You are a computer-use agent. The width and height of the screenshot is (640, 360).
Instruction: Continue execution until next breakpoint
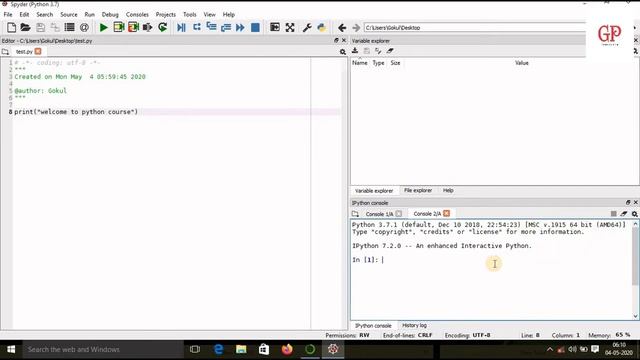tap(240, 27)
